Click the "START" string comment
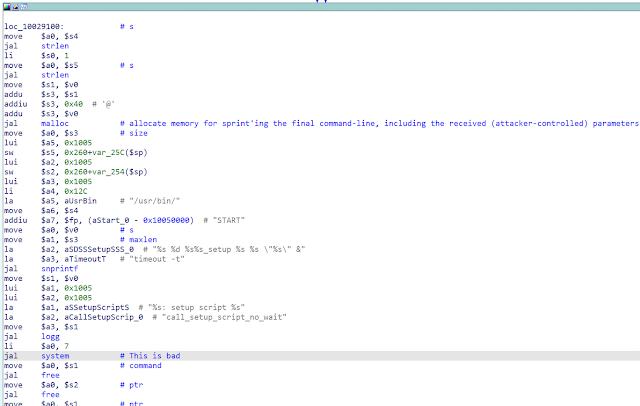 coord(224,220)
